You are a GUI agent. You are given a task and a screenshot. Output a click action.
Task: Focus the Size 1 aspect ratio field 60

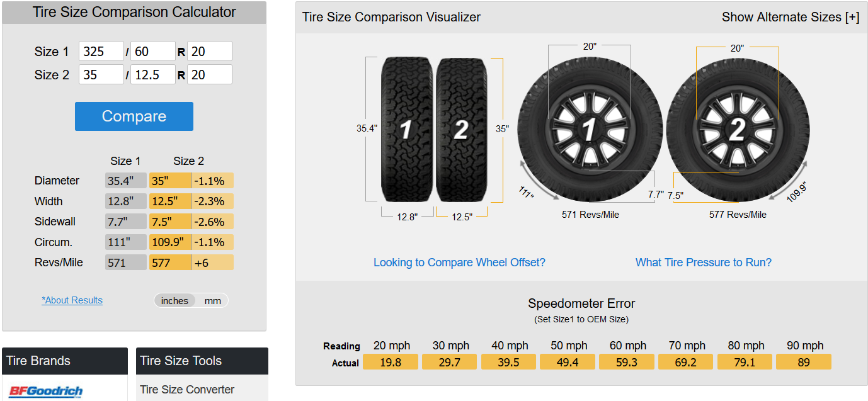click(x=153, y=52)
